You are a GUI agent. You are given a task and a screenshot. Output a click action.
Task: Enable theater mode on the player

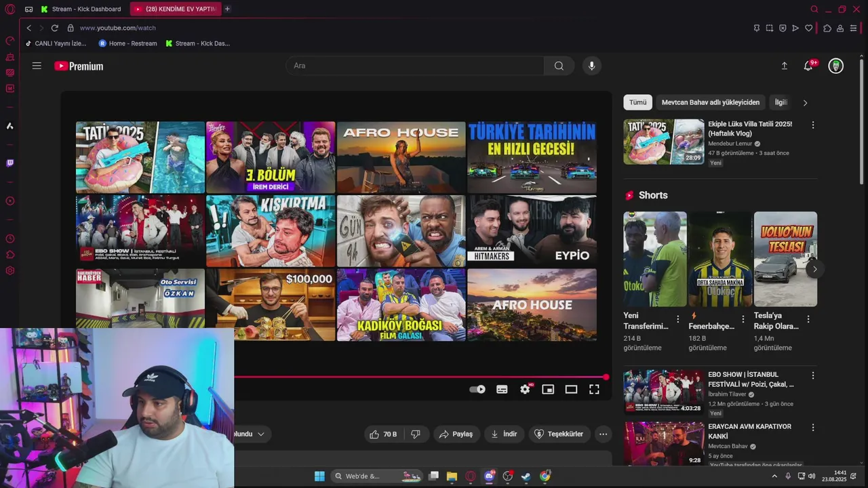point(571,389)
